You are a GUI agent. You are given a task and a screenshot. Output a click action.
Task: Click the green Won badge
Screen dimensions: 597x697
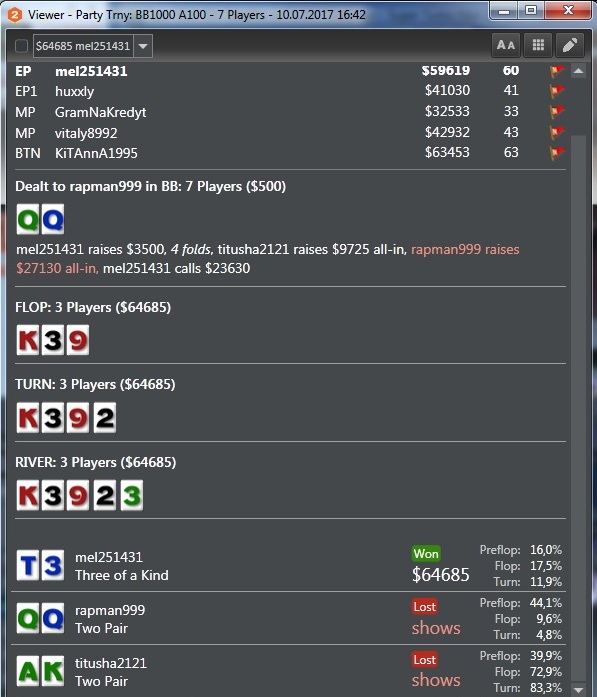coord(426,553)
